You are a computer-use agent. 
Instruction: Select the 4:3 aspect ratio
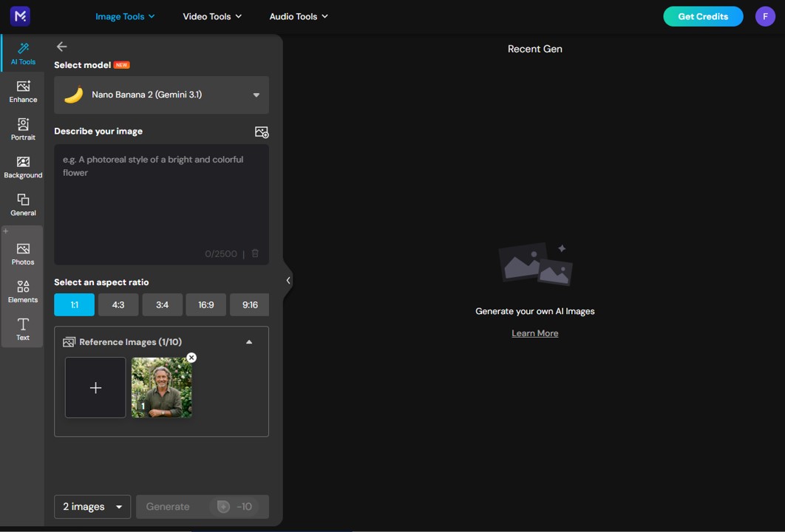(x=118, y=304)
